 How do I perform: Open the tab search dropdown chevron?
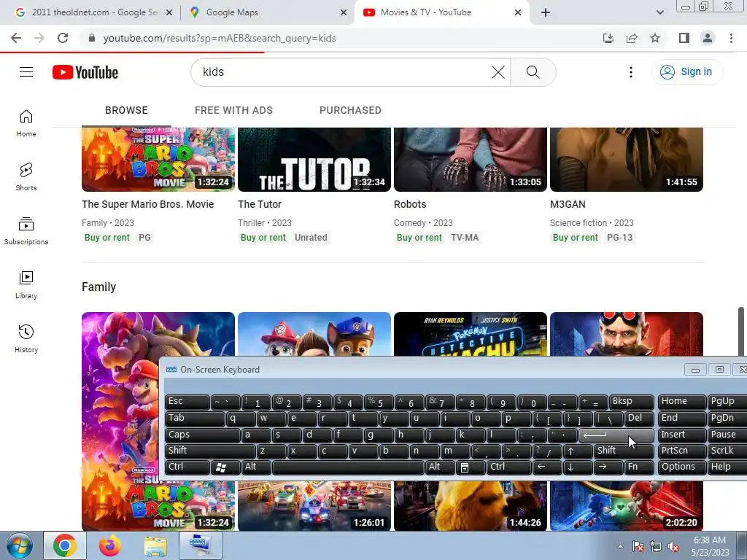[659, 12]
